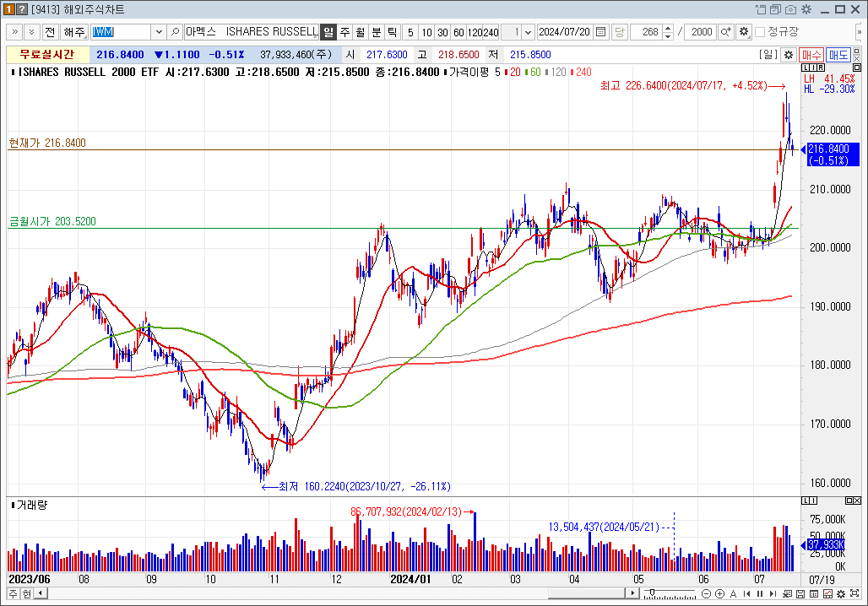
Task: Enable the 정규장 checkbox
Action: pyautogui.click(x=760, y=32)
